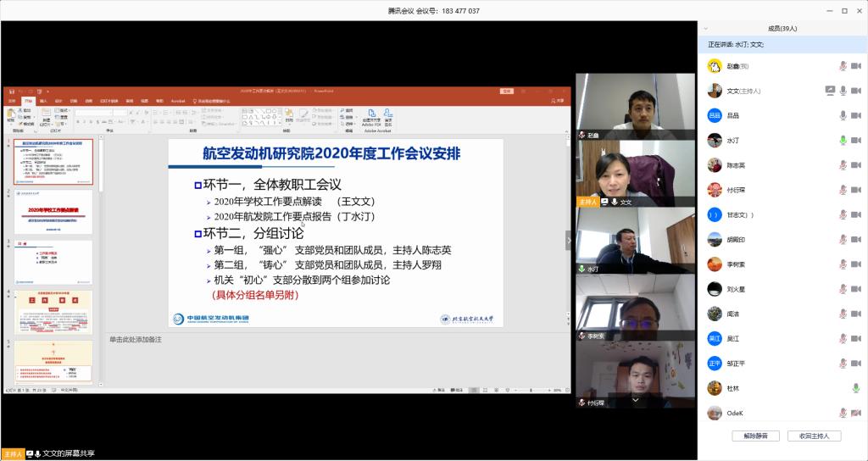The image size is (868, 461).
Task: Click the 收回主持人 button
Action: (814, 436)
